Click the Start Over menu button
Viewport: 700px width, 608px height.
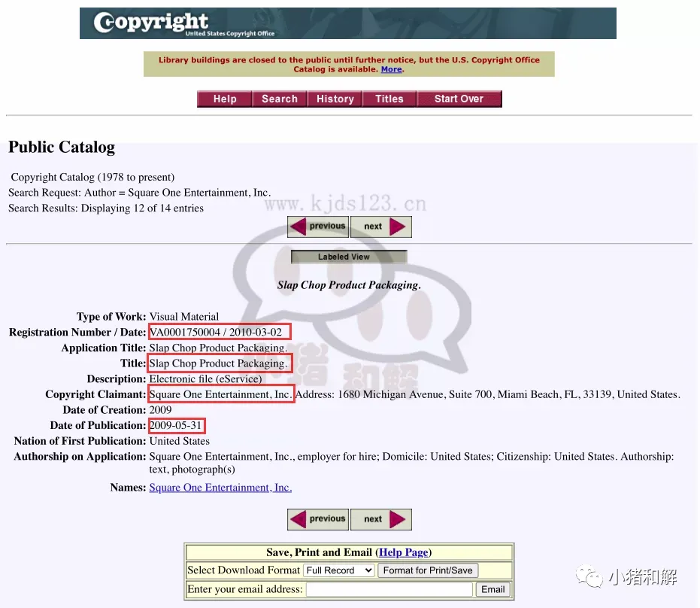pos(459,99)
